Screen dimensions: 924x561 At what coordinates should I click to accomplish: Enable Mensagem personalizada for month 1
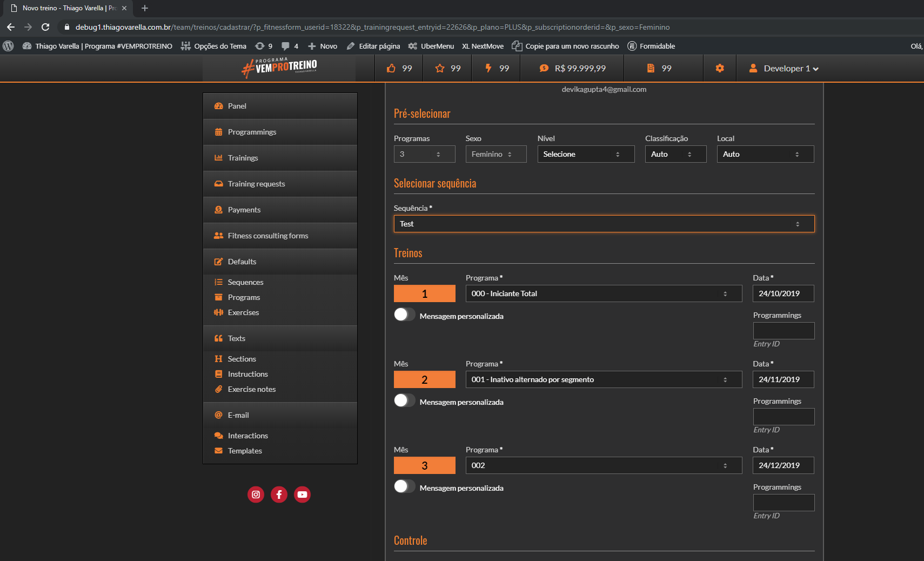point(404,315)
